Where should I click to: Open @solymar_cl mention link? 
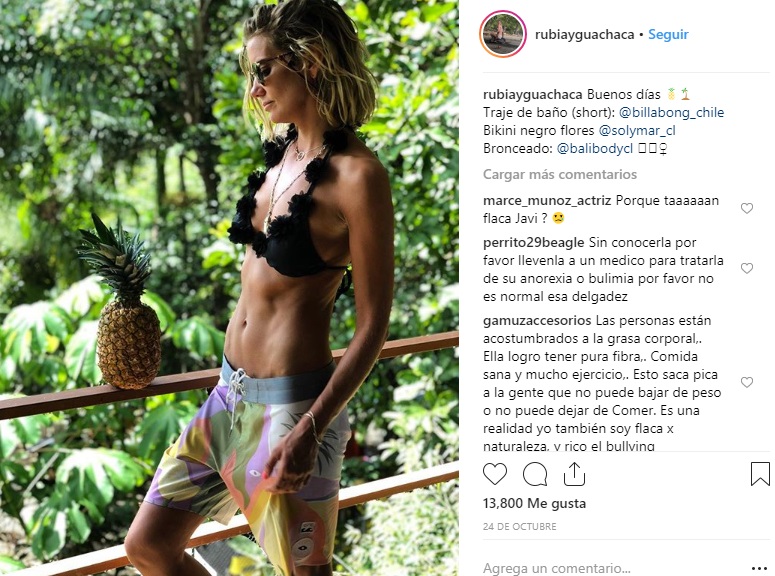pos(637,131)
